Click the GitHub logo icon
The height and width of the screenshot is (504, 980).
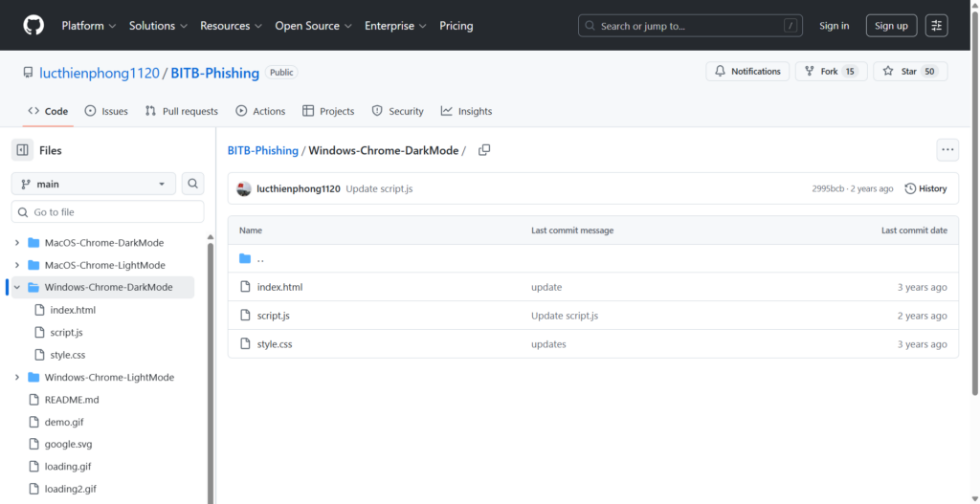click(x=33, y=26)
